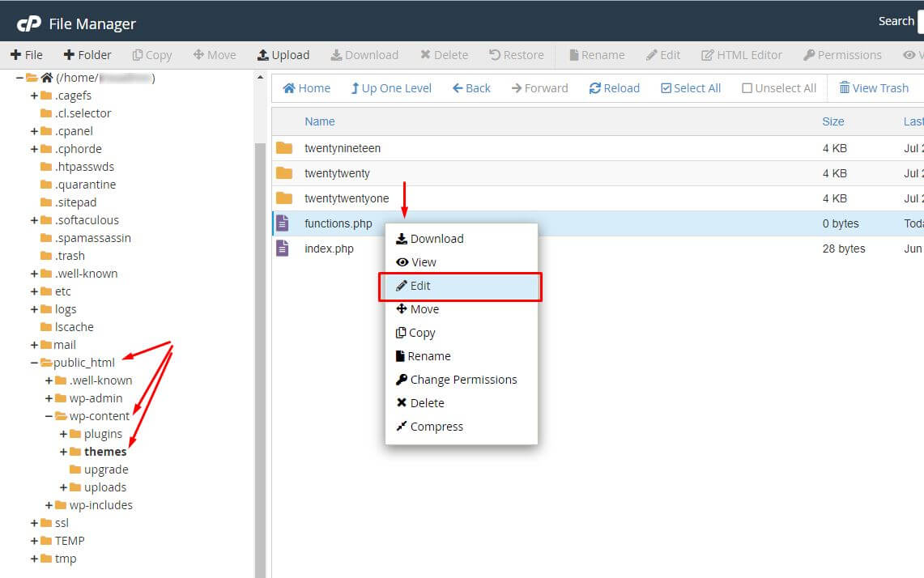Create a new file with +File
This screenshot has height=578, width=924.
[x=27, y=55]
